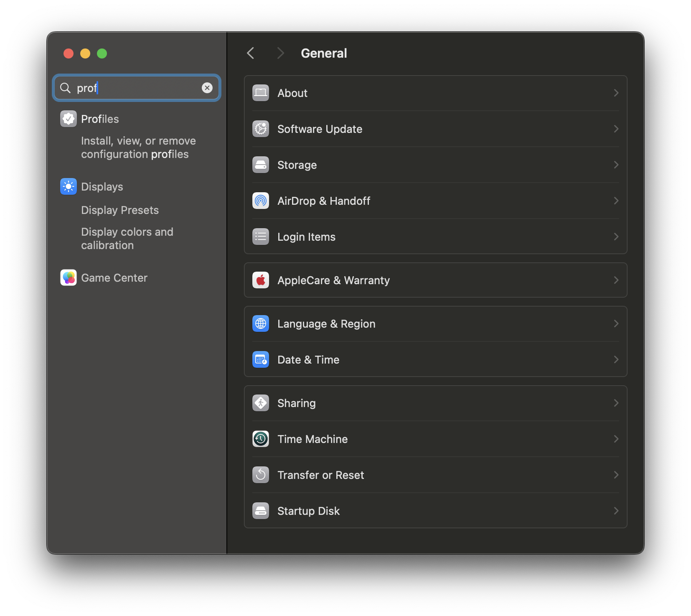The width and height of the screenshot is (691, 616).
Task: Open the Storage row chevron
Action: click(616, 165)
